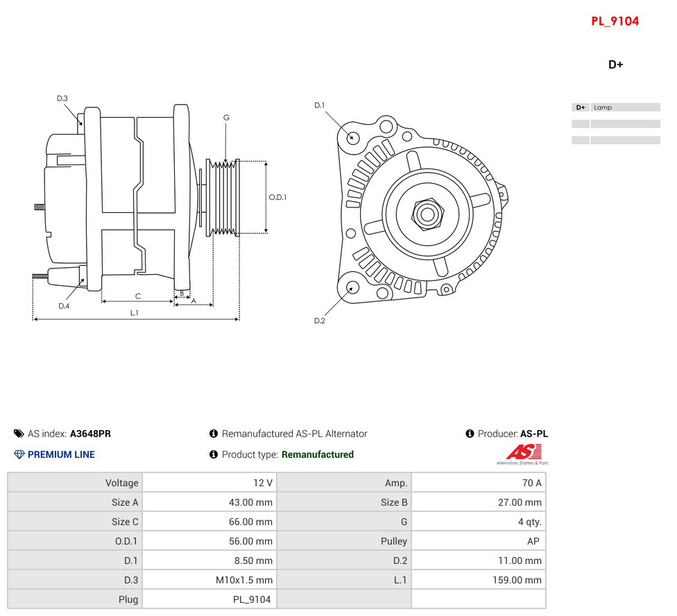Click the front-view alternator drawing

422,210
